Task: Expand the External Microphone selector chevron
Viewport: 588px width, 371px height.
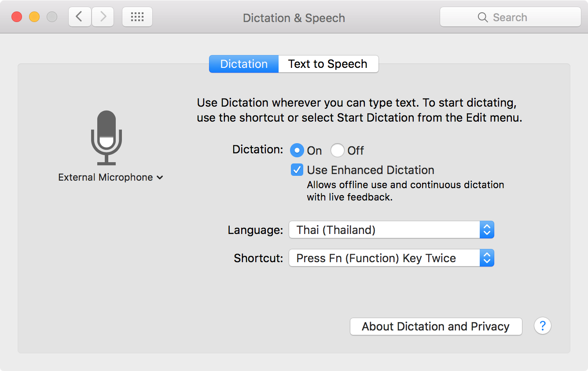Action: pyautogui.click(x=160, y=177)
